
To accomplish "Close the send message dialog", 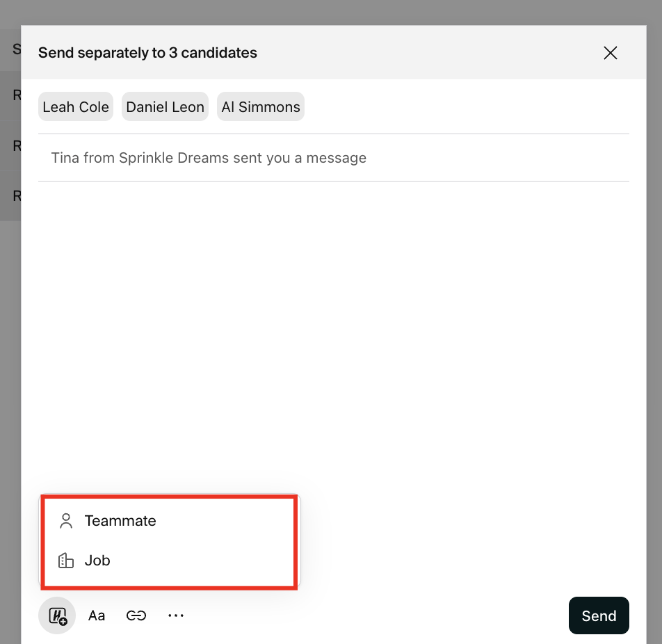I will (611, 53).
